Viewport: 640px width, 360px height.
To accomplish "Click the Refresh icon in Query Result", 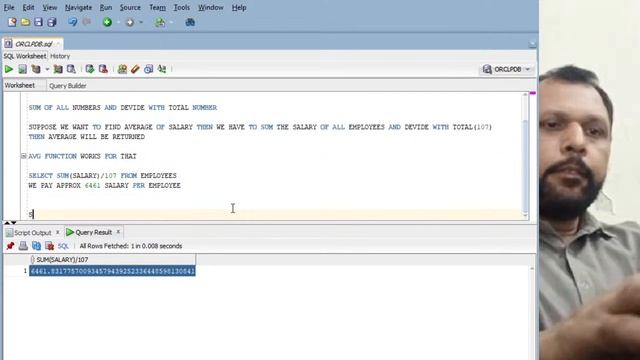I will (x=36, y=246).
